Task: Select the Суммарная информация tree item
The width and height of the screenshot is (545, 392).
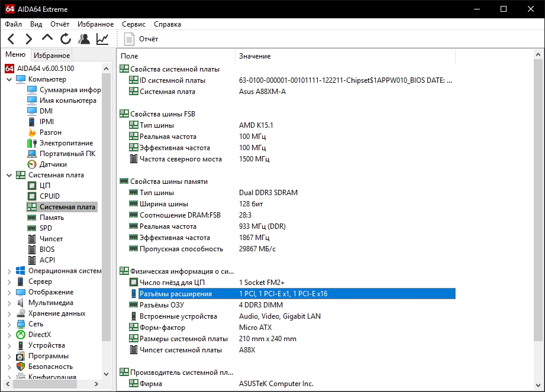Action: point(70,90)
